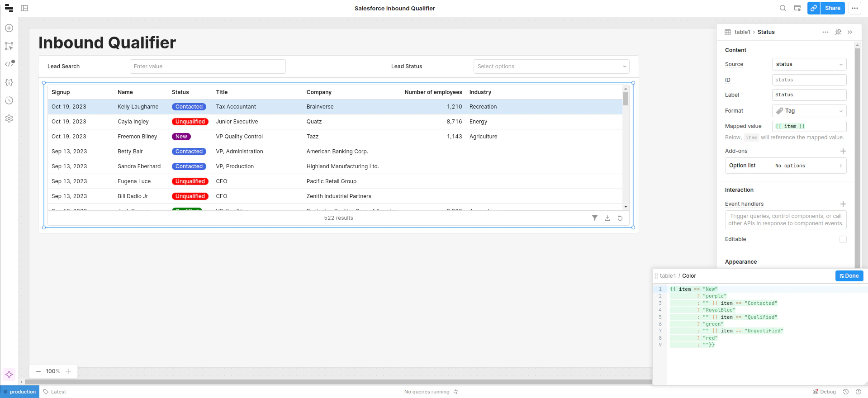Viewport: 868px width, 398px height.
Task: Click the Retool logo menu
Action: click(x=9, y=8)
